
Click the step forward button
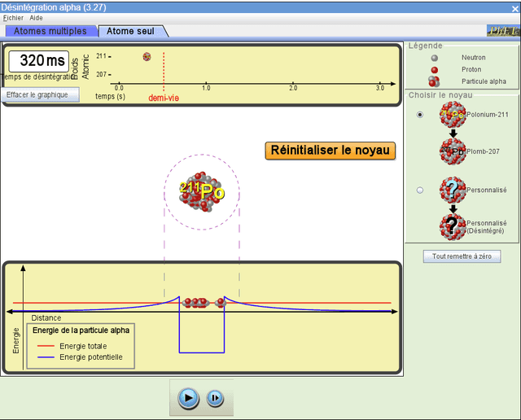[215, 398]
